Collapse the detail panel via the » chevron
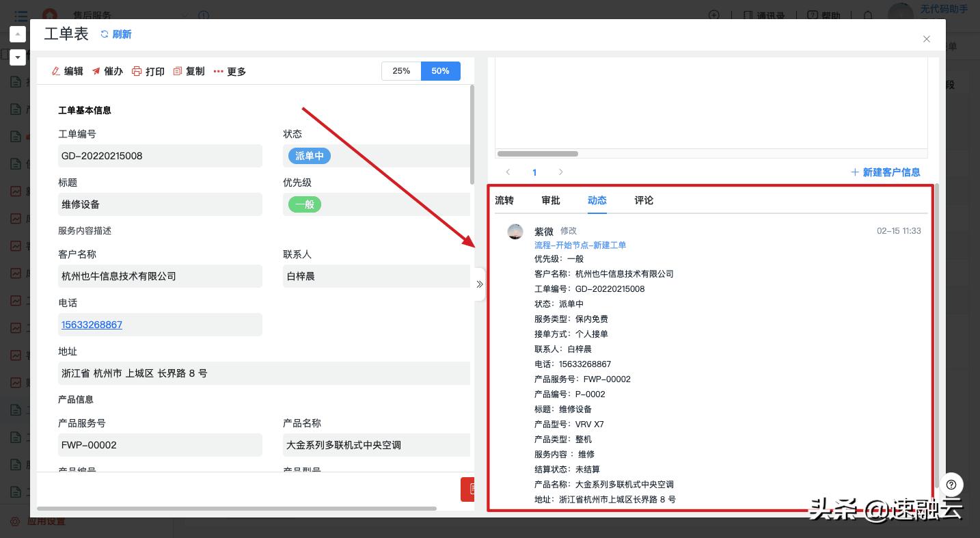Viewport: 980px width, 538px height. tap(480, 284)
